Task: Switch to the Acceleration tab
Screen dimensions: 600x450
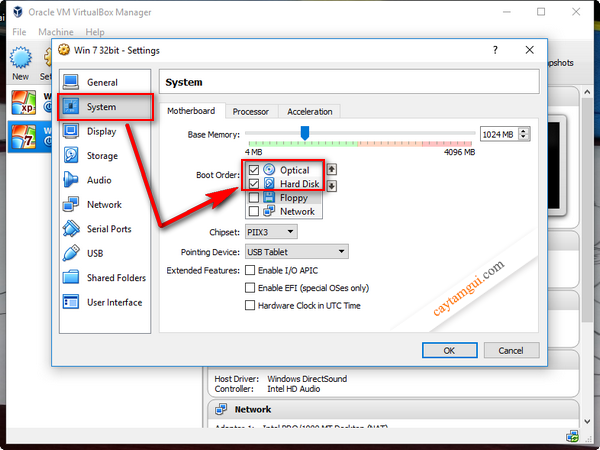Action: (310, 112)
